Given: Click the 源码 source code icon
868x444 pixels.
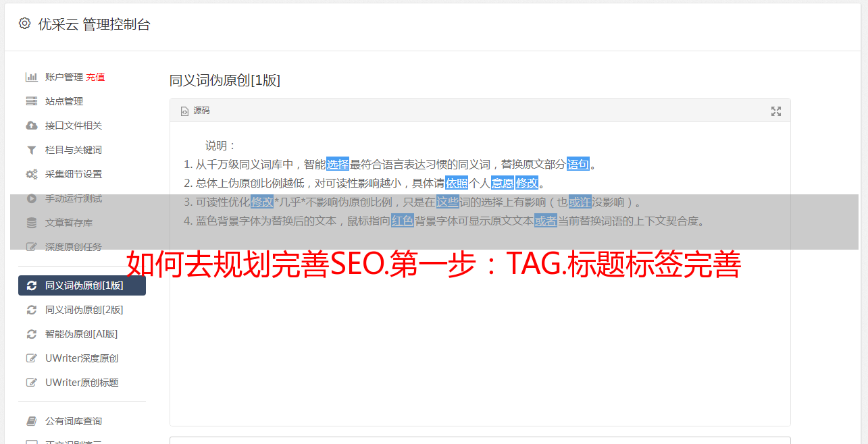Looking at the screenshot, I should click(184, 111).
